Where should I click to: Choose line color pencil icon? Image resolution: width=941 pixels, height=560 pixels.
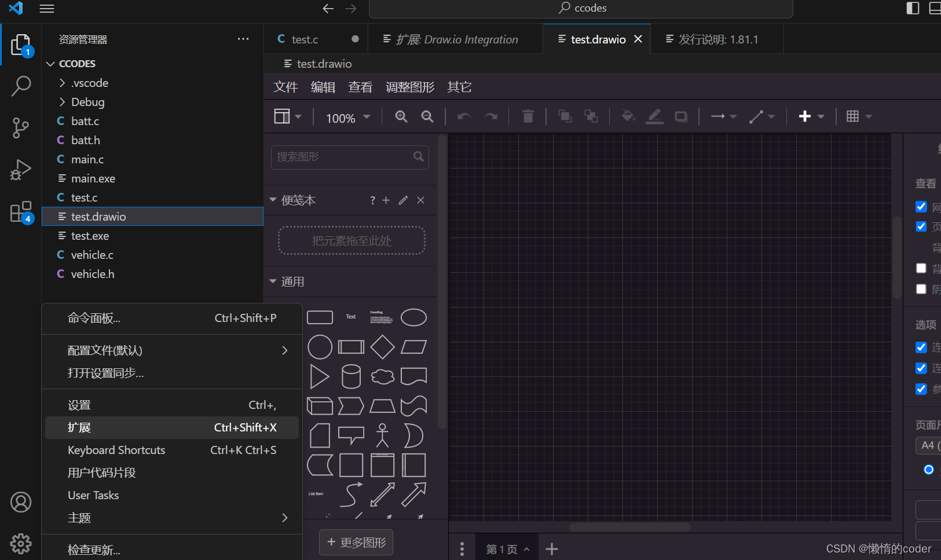tap(654, 116)
